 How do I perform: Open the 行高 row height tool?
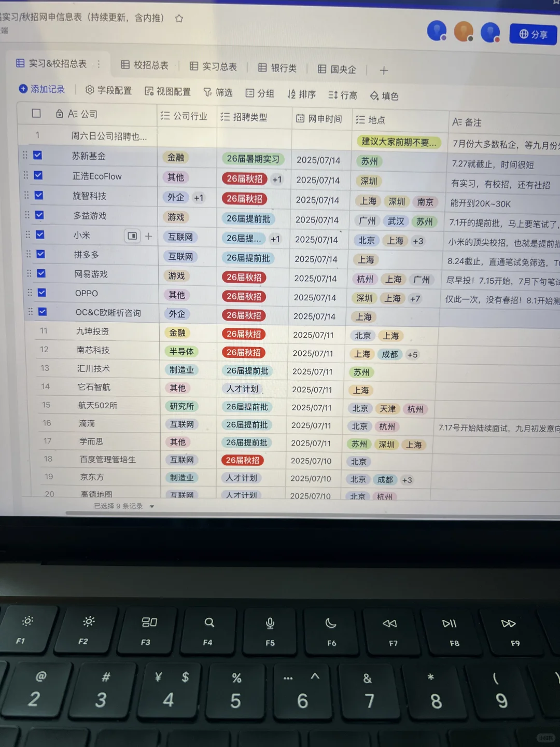tap(343, 95)
